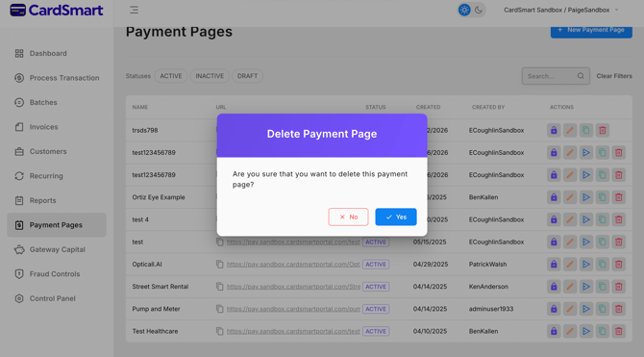Copy Street Smart Rental URL clipboard icon

220,287
